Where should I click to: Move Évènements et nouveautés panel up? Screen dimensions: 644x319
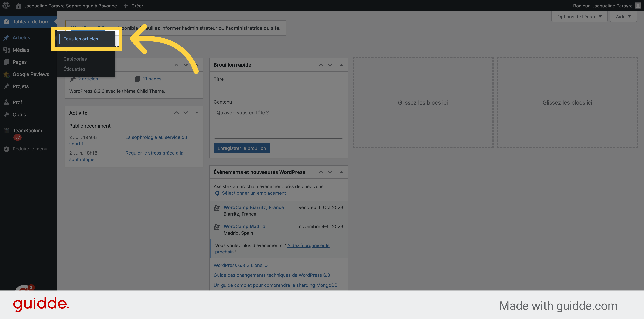[321, 172]
